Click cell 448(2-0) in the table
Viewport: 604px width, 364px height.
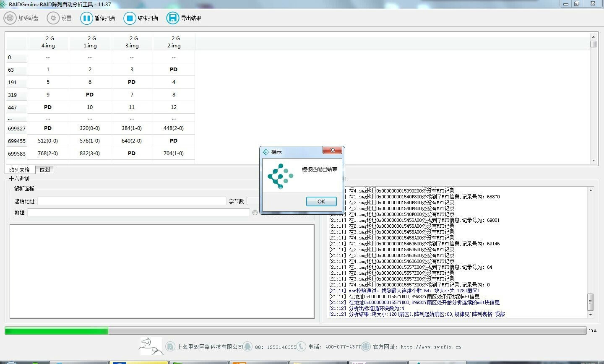point(174,128)
